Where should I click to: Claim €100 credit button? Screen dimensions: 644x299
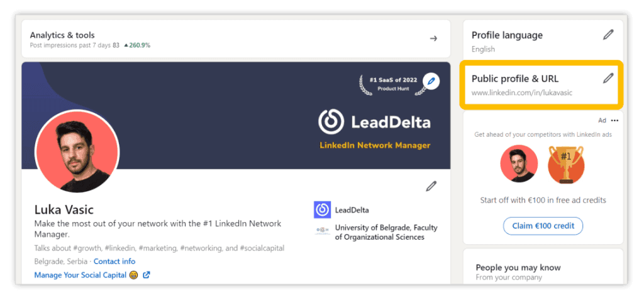543,226
